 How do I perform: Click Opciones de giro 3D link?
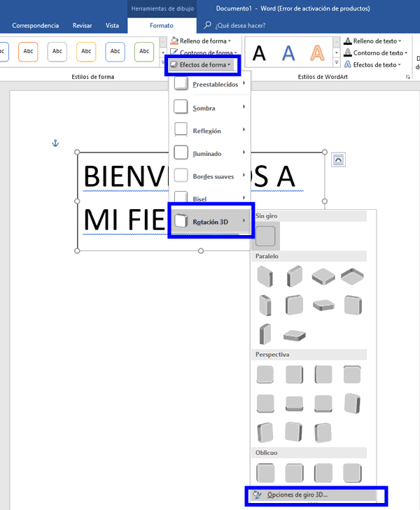tap(314, 495)
